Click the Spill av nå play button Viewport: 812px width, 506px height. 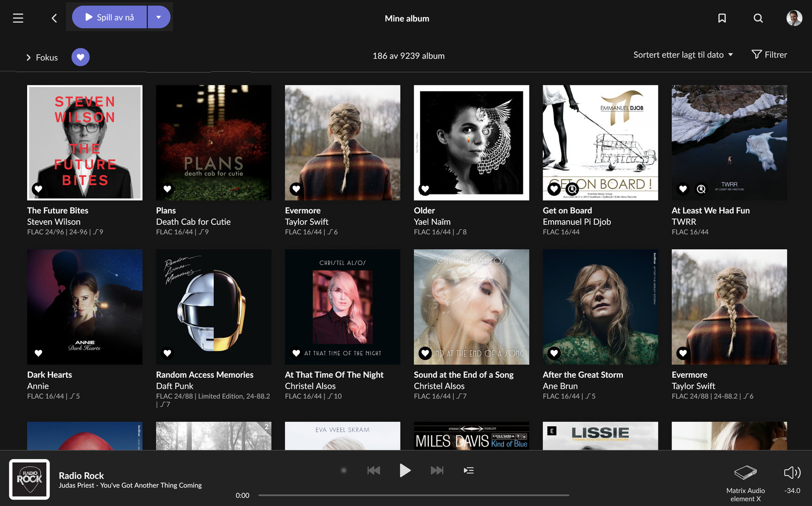click(x=110, y=17)
